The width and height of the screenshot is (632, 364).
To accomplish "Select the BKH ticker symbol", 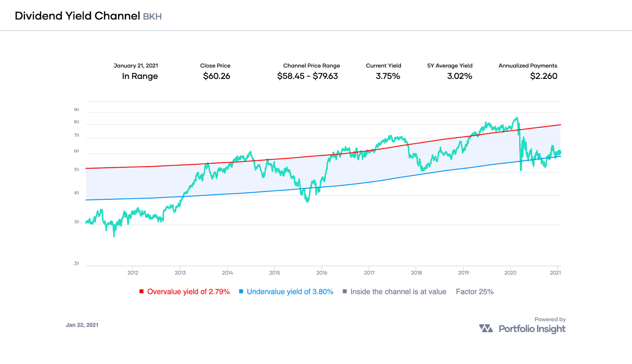I will point(152,16).
